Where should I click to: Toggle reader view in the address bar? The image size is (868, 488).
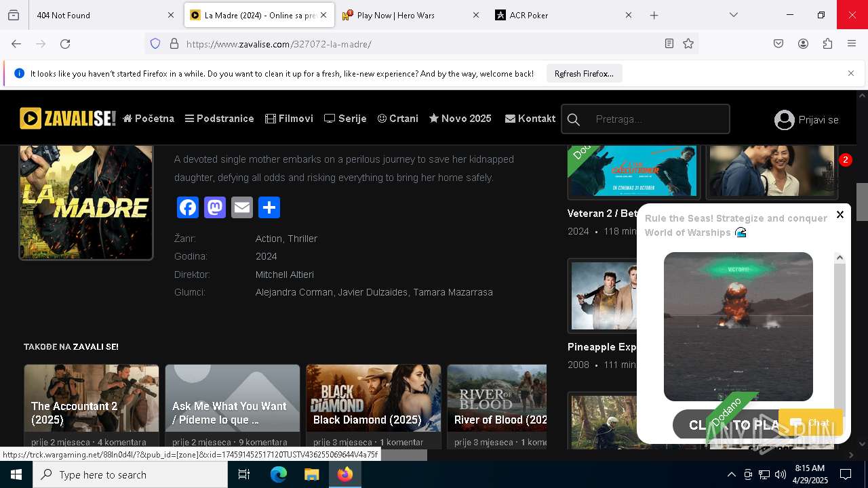click(x=669, y=43)
